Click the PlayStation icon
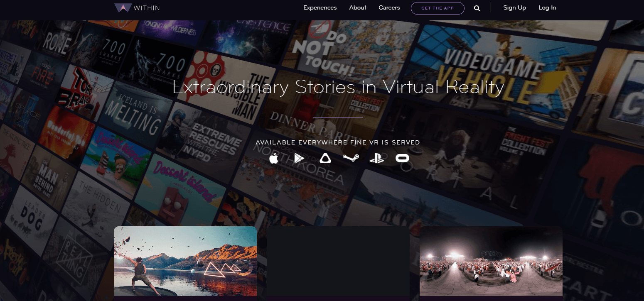The height and width of the screenshot is (301, 644). coord(376,158)
